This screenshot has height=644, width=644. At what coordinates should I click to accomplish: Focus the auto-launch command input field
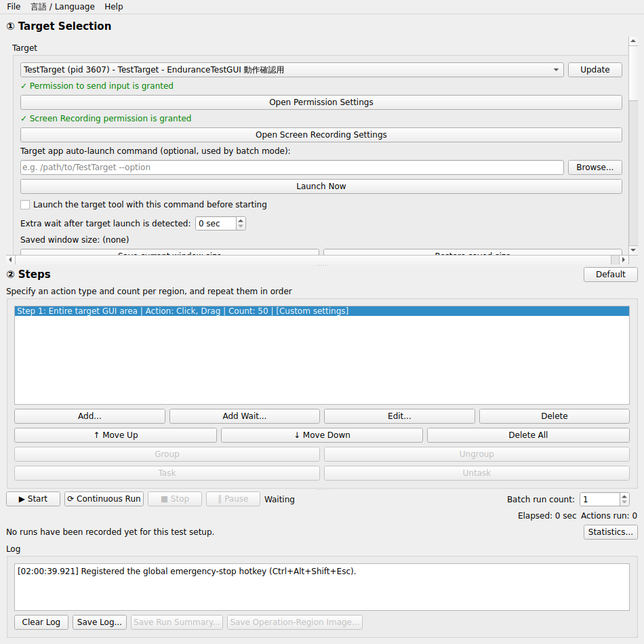tap(291, 167)
